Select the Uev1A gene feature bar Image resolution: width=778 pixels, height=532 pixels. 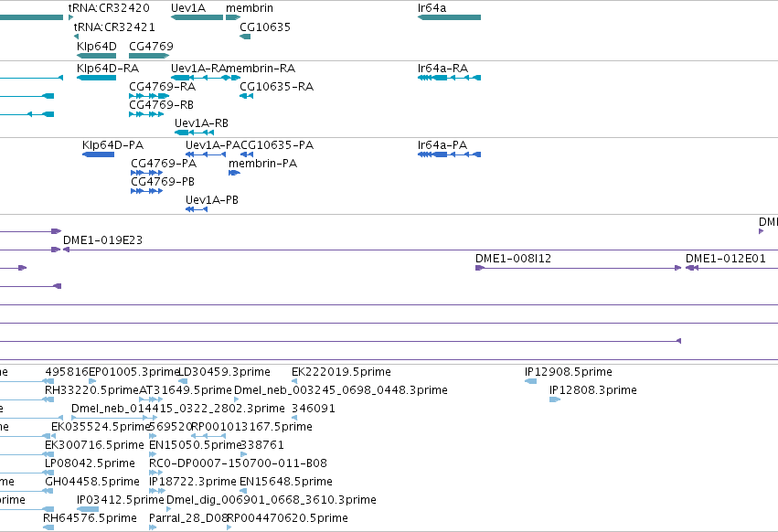197,17
